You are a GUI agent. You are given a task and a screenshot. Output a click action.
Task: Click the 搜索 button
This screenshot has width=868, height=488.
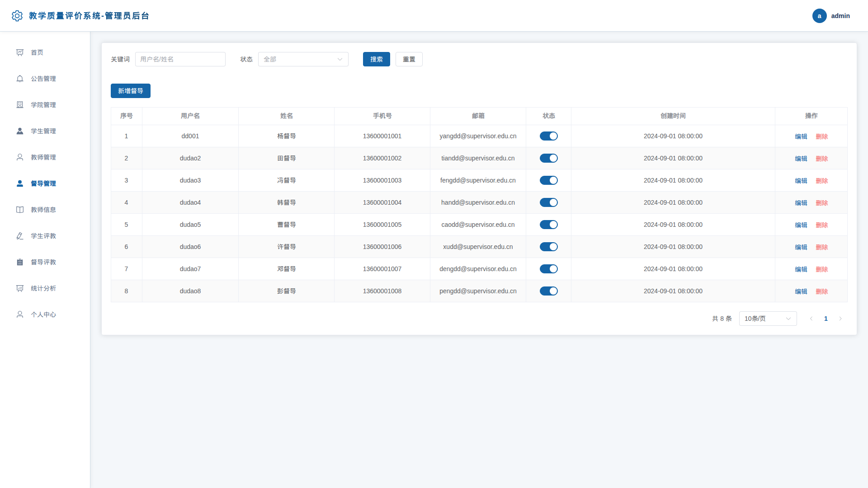pyautogui.click(x=376, y=59)
